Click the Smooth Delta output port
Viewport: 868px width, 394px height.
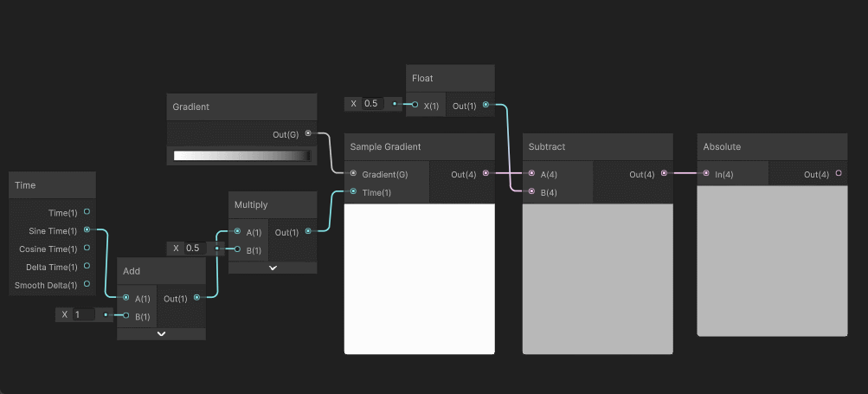87,285
